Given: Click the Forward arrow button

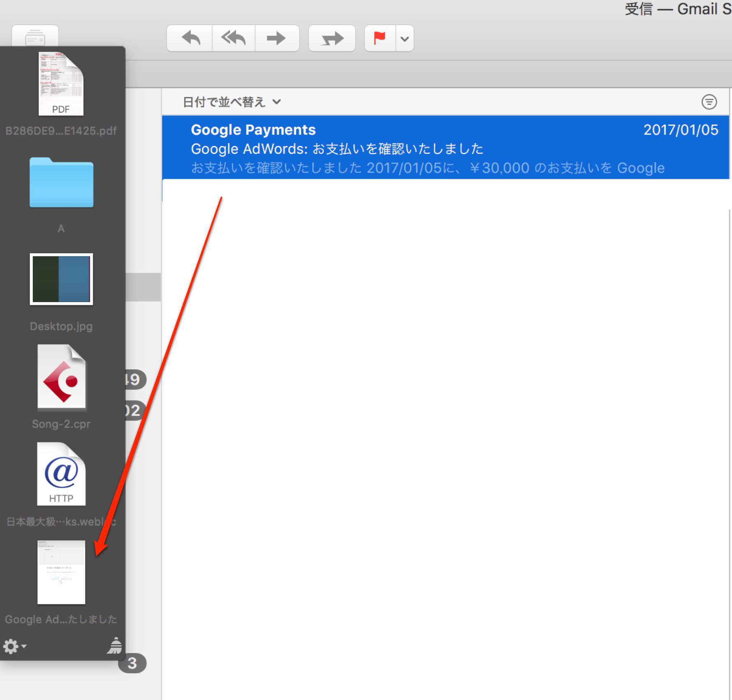Looking at the screenshot, I should coord(277,38).
